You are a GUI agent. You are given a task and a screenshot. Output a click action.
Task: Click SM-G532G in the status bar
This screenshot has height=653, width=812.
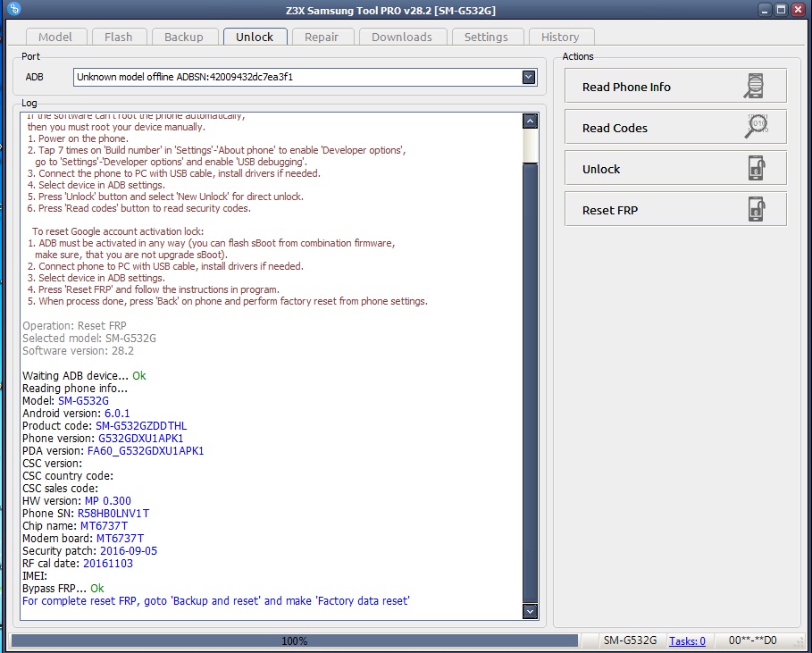[x=631, y=640]
